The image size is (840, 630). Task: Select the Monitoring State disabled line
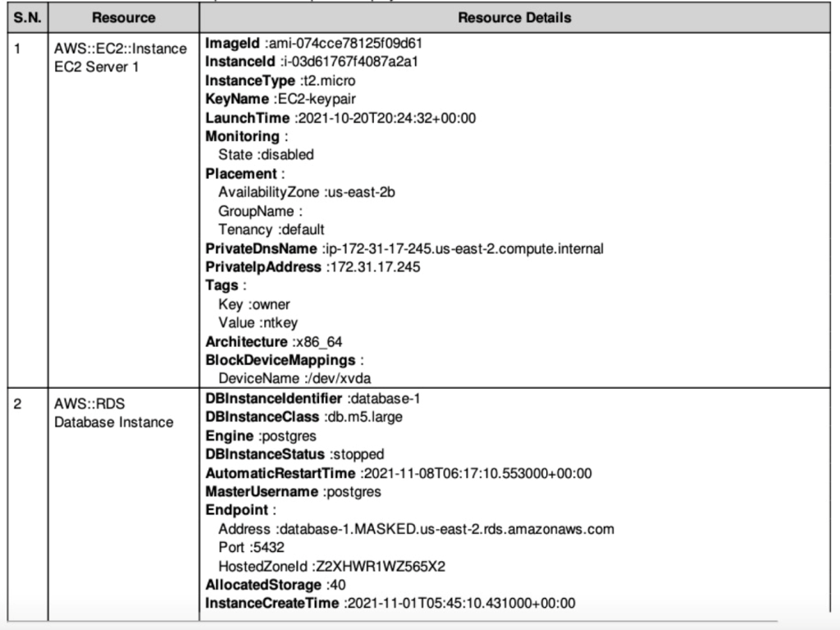[x=263, y=155]
